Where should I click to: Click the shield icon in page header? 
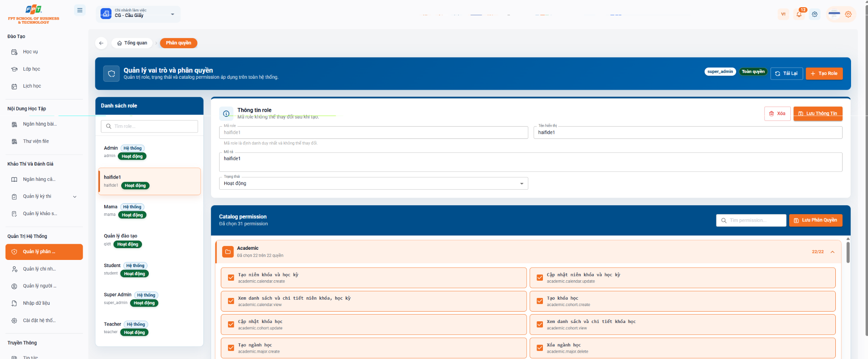pyautogui.click(x=111, y=73)
